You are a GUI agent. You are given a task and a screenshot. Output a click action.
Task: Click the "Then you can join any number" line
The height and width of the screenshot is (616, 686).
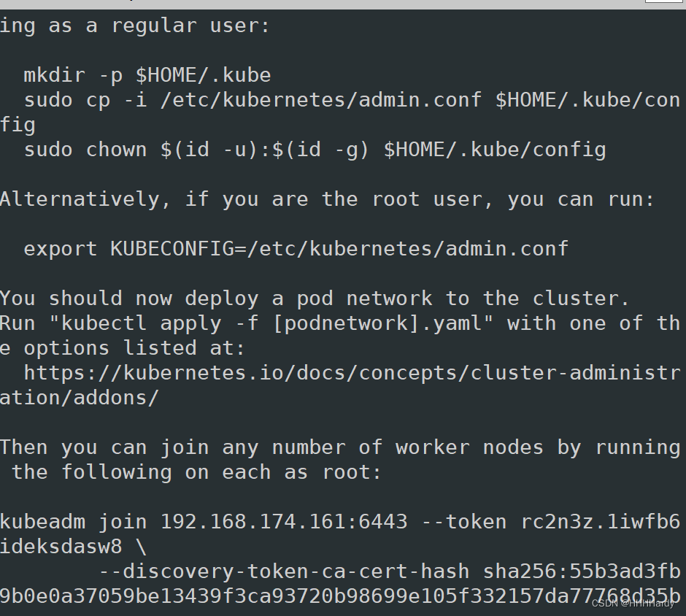[x=339, y=447]
